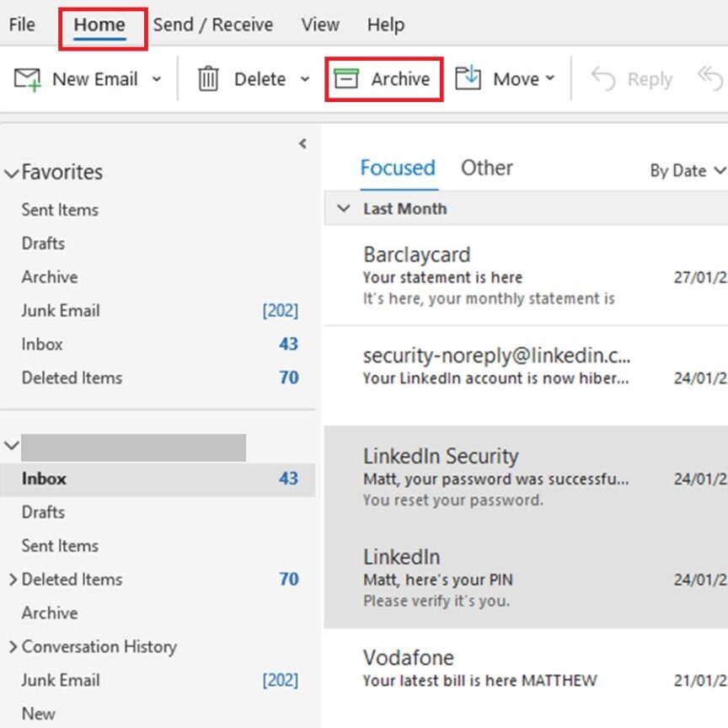The image size is (728, 728).
Task: Expand the Delete button dropdown
Action: [x=303, y=78]
